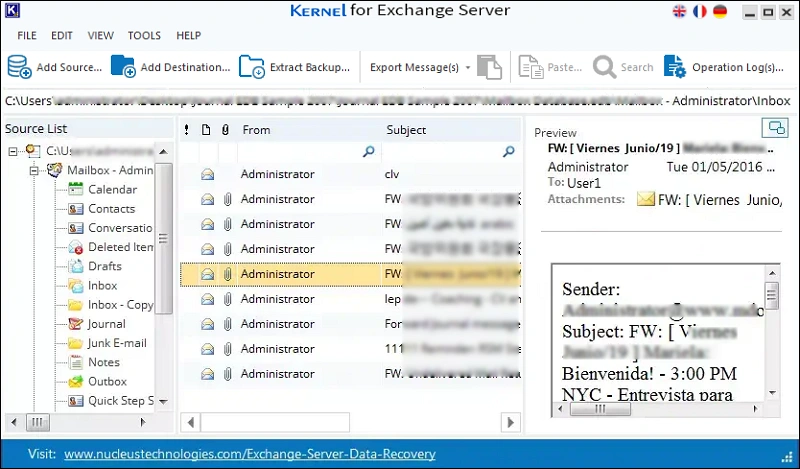Sort by attachment paperclip column header
The image size is (800, 469).
coord(226,130)
